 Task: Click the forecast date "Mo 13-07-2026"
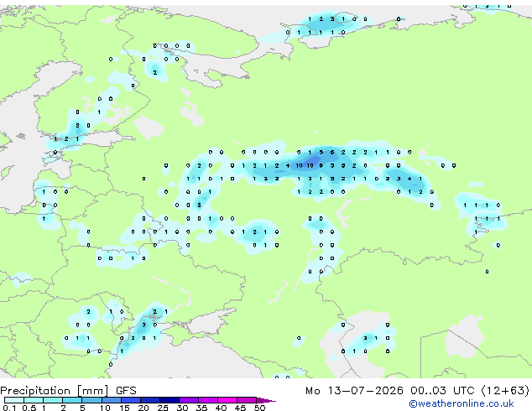354,391
